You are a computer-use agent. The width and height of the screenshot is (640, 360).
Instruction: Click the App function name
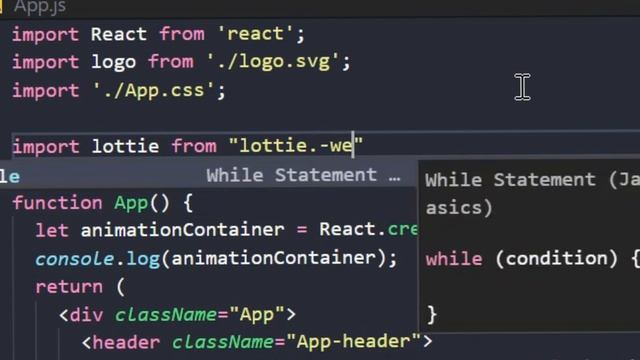(x=131, y=203)
